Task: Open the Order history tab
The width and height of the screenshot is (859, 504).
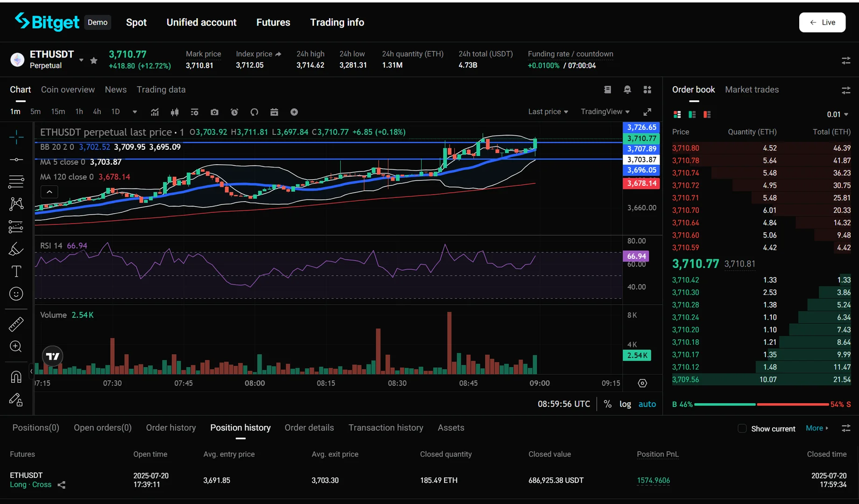Action: pyautogui.click(x=171, y=428)
